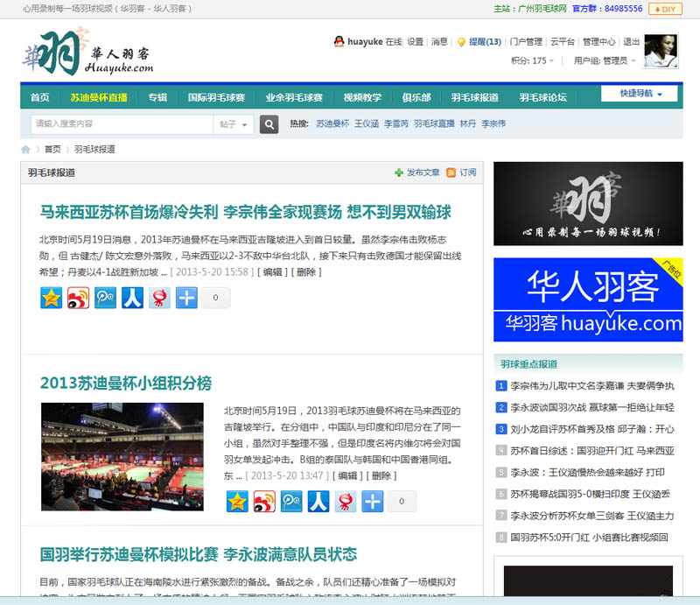The height and width of the screenshot is (605, 700).
Task: Click 编辑 on the first article
Action: 272,272
